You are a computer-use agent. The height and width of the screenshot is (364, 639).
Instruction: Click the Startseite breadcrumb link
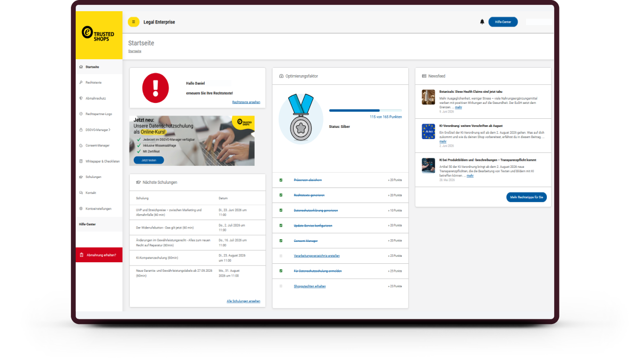[x=134, y=51]
